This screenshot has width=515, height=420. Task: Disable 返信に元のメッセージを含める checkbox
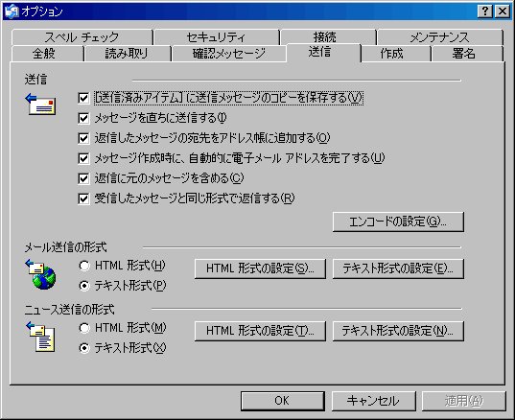83,178
